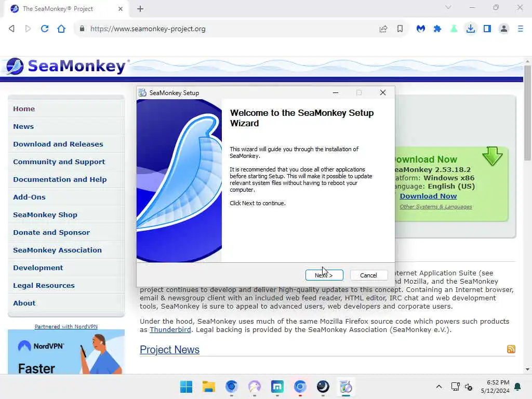Open the extensions puzzle piece icon
This screenshot has width=532, height=399.
coord(437,29)
